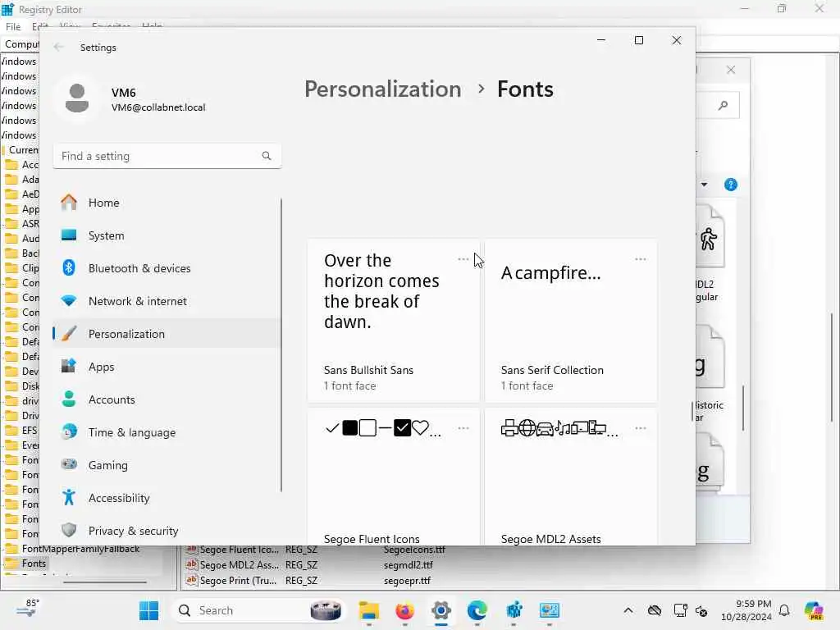Click the VM6 user avatar
The image size is (840, 630).
(x=77, y=98)
